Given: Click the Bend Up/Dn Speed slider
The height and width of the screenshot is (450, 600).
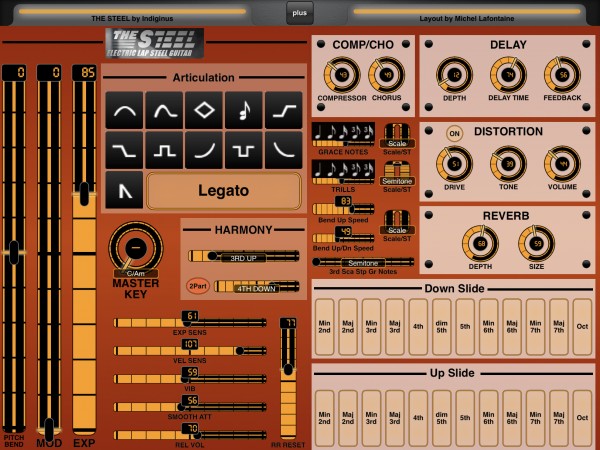Looking at the screenshot, I should [x=343, y=238].
